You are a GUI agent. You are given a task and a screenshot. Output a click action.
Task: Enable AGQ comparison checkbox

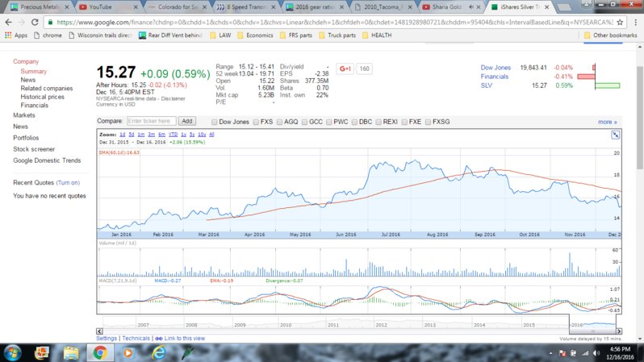(x=279, y=122)
